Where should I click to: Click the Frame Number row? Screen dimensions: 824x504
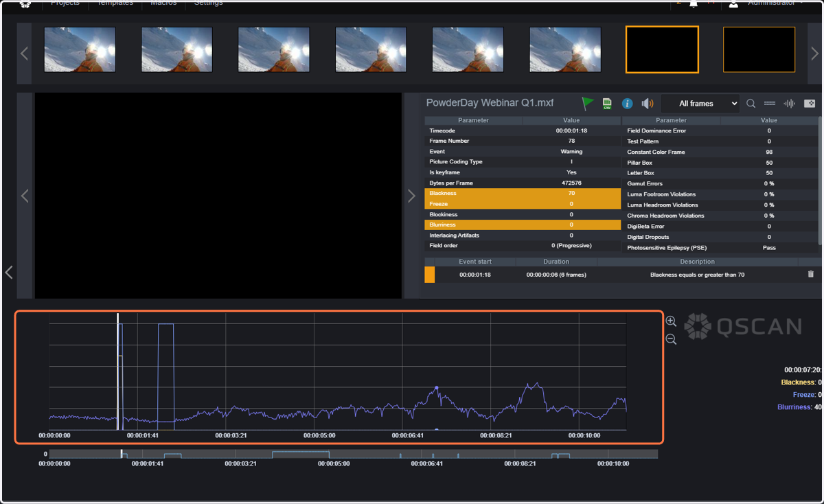tap(523, 141)
